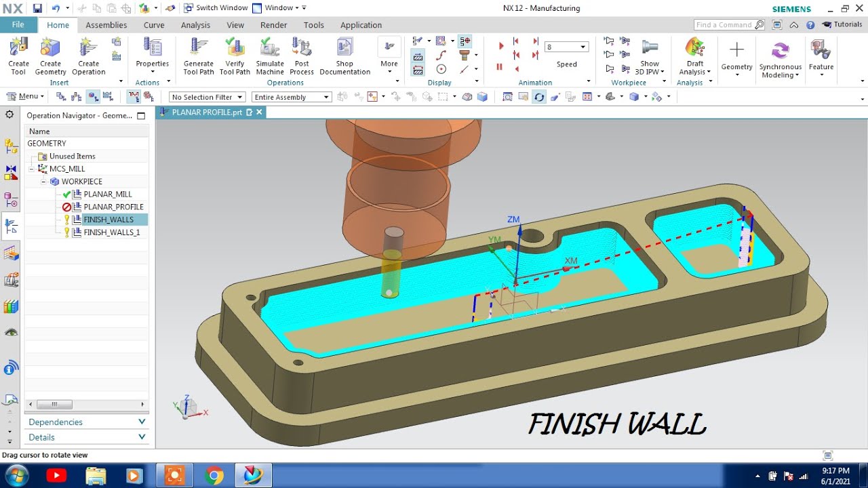Click the Help question mark icon
This screenshot has width=868, height=488.
click(810, 24)
